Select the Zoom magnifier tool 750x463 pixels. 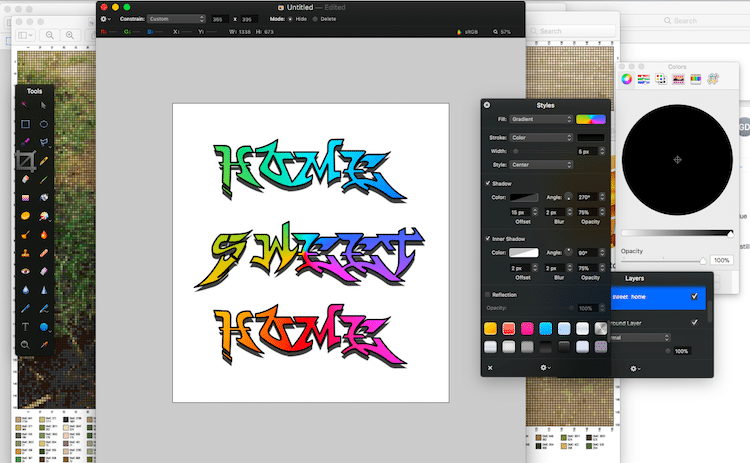[26, 345]
